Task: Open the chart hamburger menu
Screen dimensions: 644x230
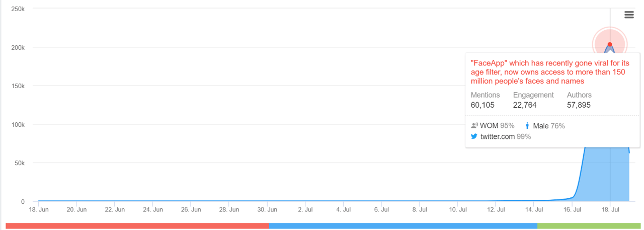Action: [628, 15]
